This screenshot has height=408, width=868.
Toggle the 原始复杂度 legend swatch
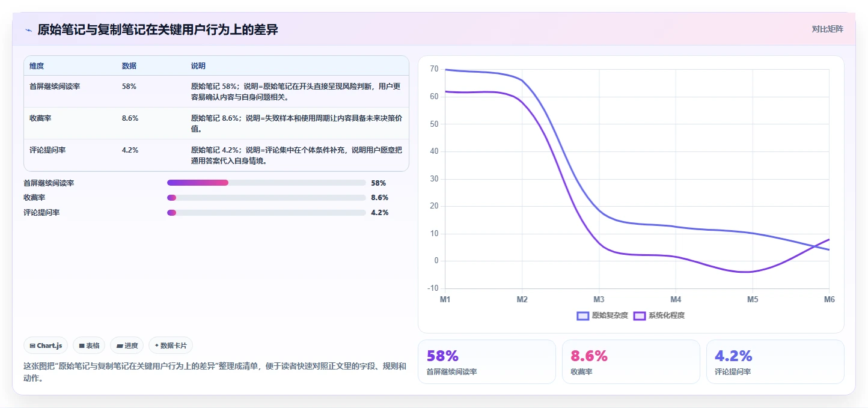point(582,315)
